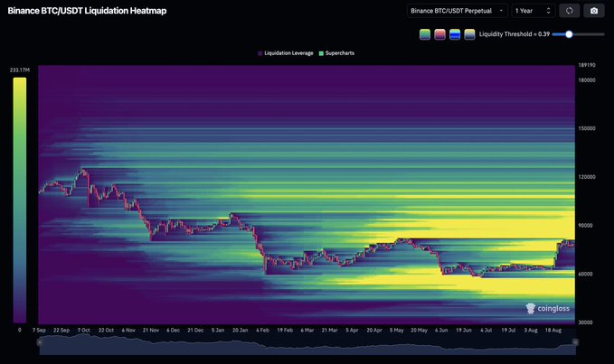Click the 20 Jan date axis label
614x364 pixels.
[240, 330]
